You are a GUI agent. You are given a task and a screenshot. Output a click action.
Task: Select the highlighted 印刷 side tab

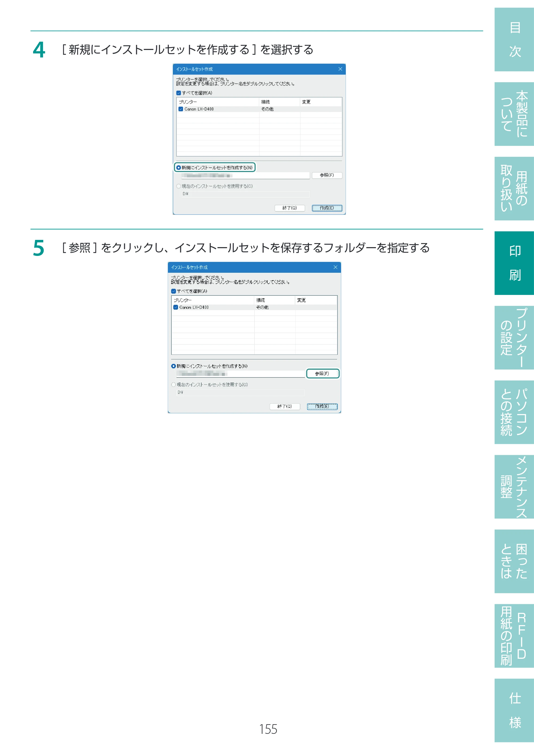click(x=514, y=263)
